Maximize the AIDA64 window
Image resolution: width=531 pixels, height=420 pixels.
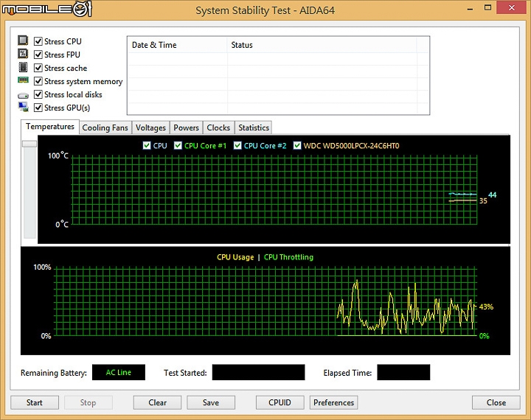(487, 8)
